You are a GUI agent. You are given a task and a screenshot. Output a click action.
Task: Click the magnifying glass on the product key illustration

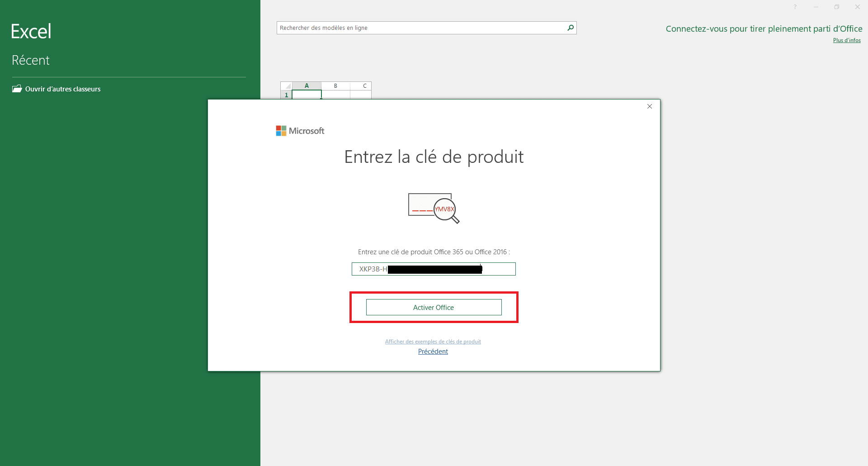click(444, 209)
